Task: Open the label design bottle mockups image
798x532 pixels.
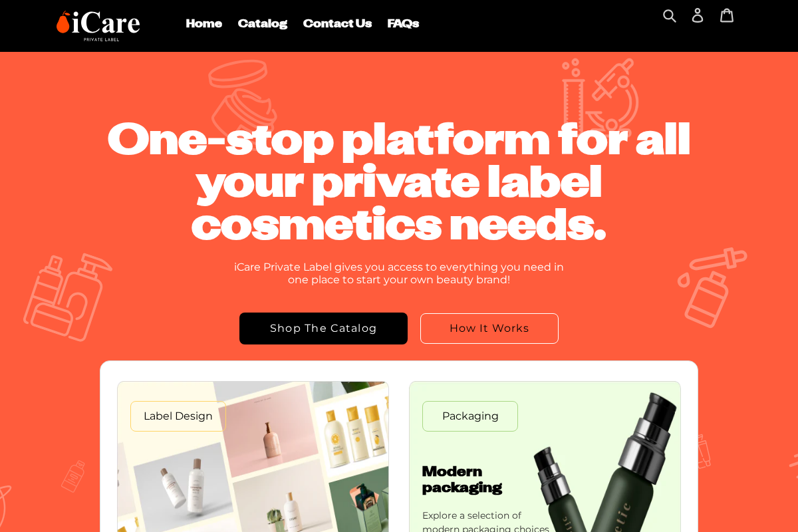Action: coord(253,457)
